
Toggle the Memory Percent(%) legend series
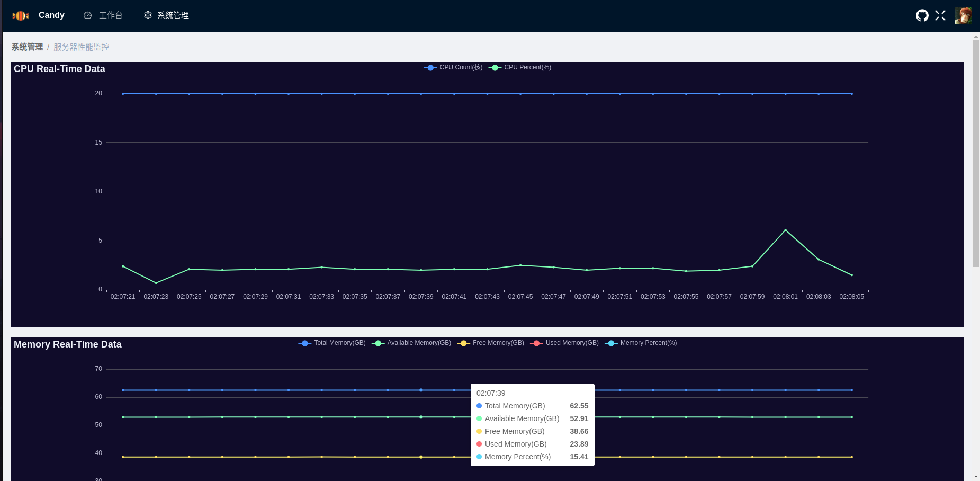[x=641, y=343]
